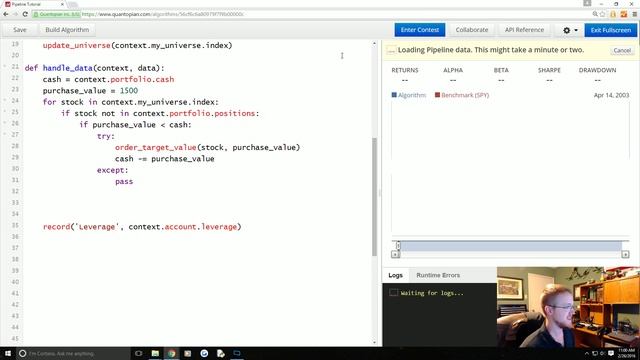Click Build Algorithm button
Viewport: 640px width, 360px height.
[67, 30]
